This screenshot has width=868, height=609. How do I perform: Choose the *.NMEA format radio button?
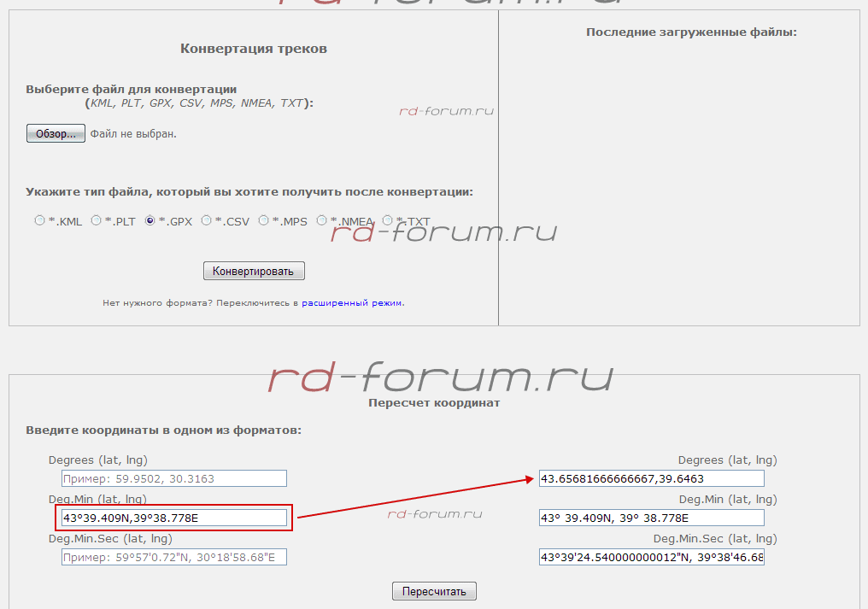[x=322, y=220]
